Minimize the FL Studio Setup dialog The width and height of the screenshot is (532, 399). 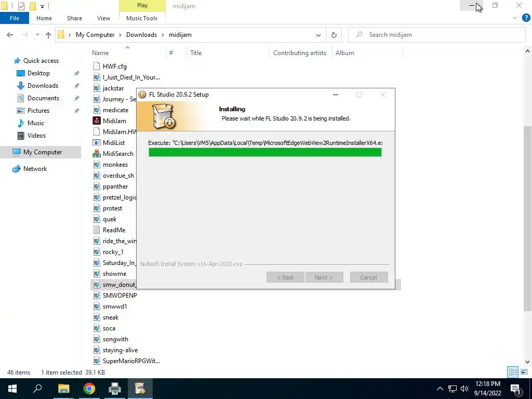tap(336, 95)
